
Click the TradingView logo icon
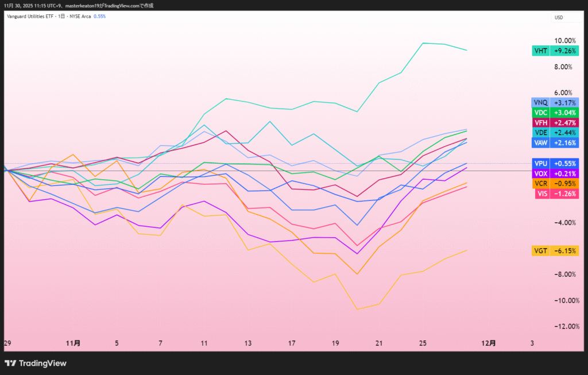[x=10, y=363]
